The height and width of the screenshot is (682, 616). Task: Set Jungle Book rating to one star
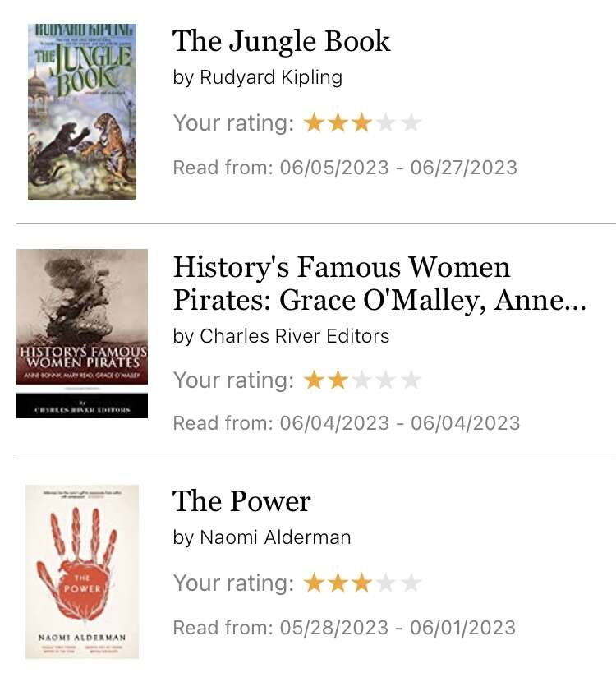coord(314,122)
